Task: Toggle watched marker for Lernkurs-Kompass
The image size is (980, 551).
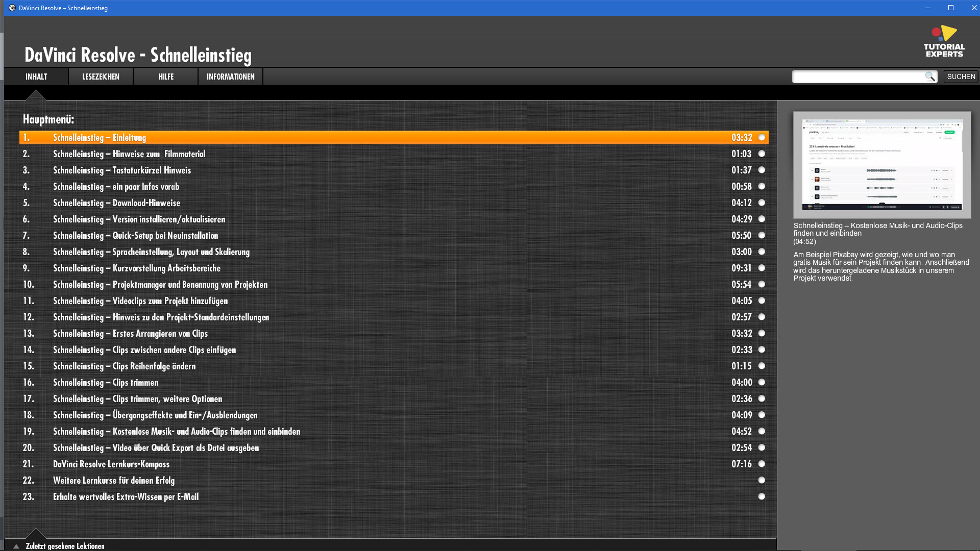Action: pos(762,464)
